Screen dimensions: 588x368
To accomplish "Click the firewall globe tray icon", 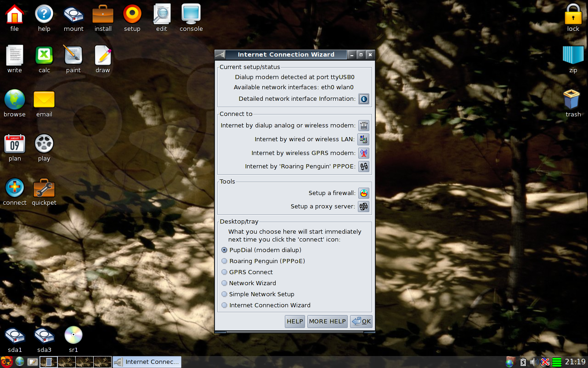I will click(510, 362).
